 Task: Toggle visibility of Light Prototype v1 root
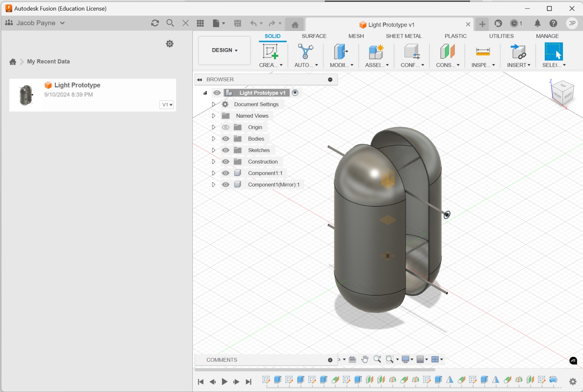click(217, 93)
